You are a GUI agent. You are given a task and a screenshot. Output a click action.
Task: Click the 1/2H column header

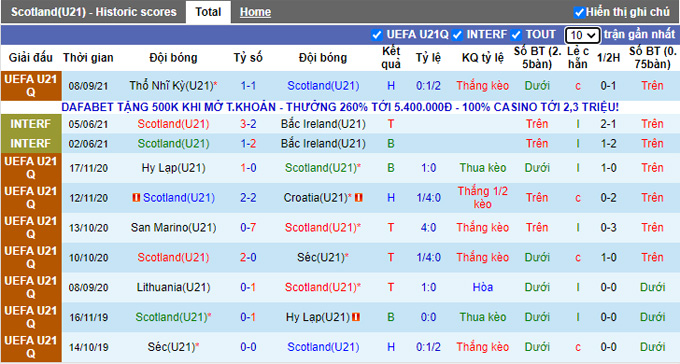[608, 58]
